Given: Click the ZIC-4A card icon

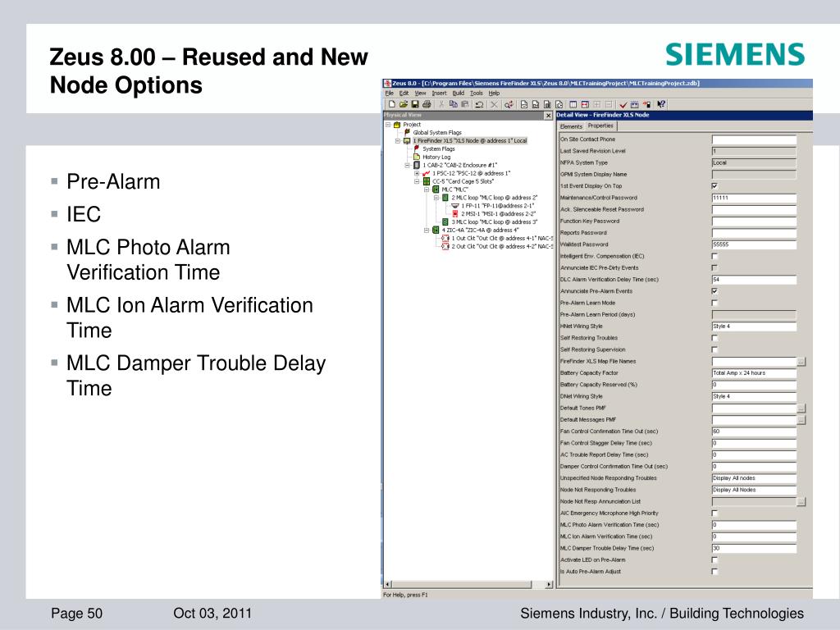Looking at the screenshot, I should (436, 231).
